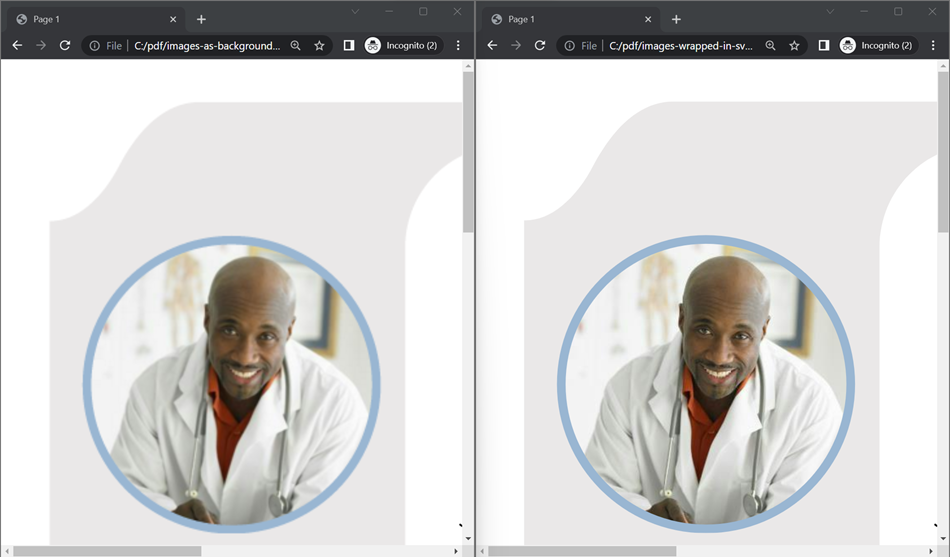Open zoom control in right window's address bar

coord(771,45)
